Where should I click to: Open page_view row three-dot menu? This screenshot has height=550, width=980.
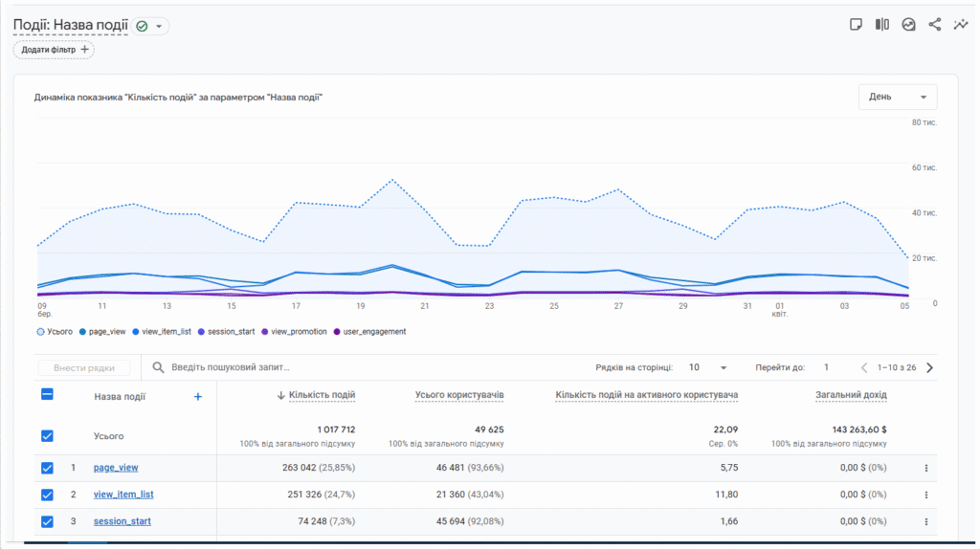(926, 468)
